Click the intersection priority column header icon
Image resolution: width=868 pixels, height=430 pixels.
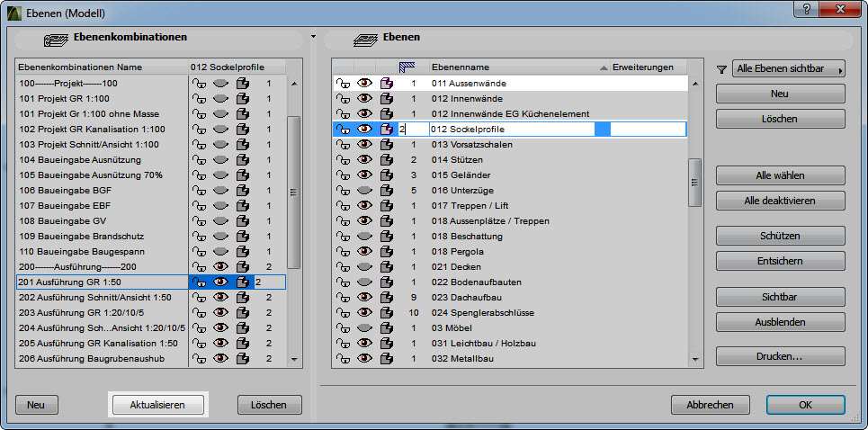point(407,67)
